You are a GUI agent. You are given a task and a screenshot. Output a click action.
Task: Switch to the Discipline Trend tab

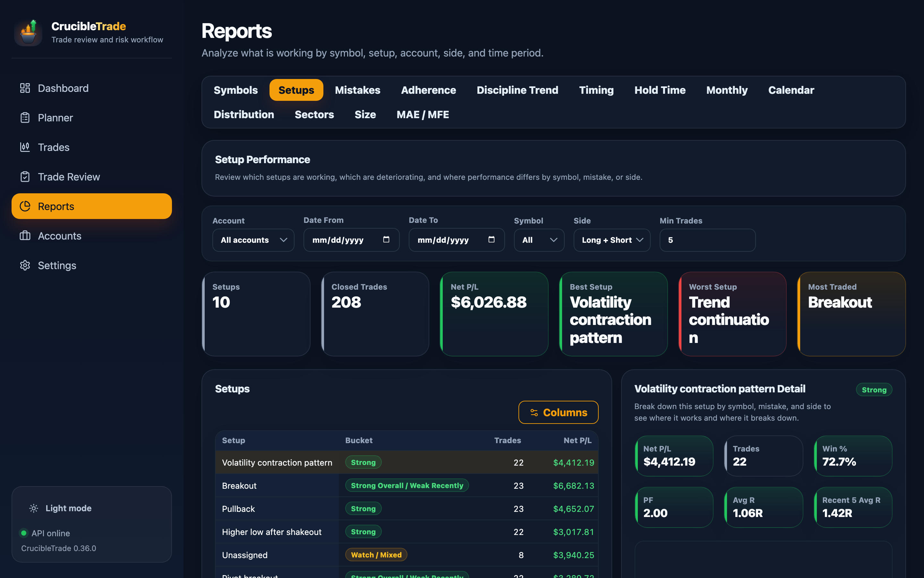tap(518, 90)
